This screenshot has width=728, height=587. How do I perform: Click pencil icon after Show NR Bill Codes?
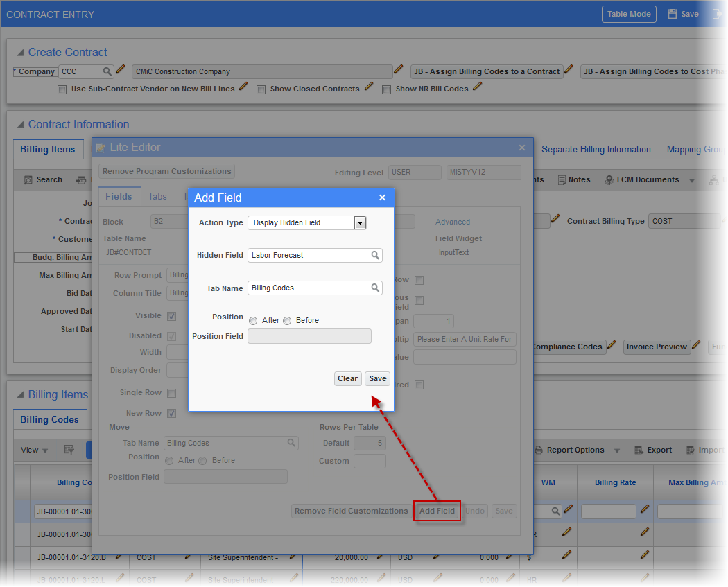point(477,87)
